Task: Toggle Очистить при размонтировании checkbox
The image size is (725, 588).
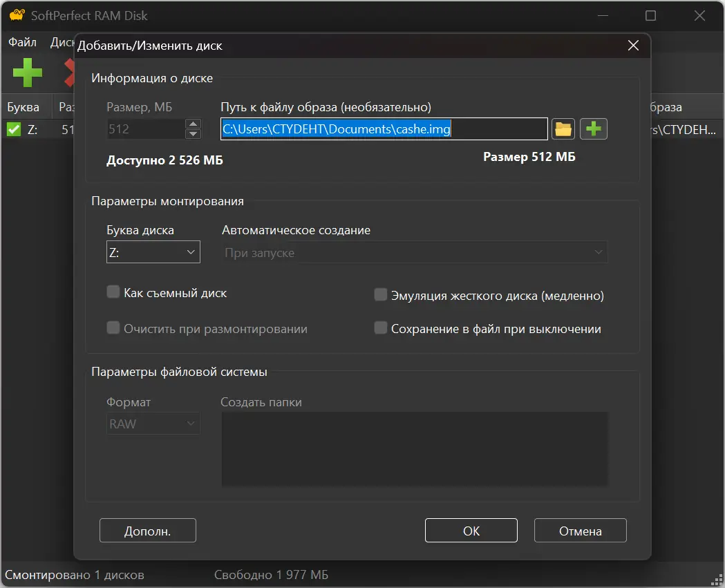Action: 113,328
